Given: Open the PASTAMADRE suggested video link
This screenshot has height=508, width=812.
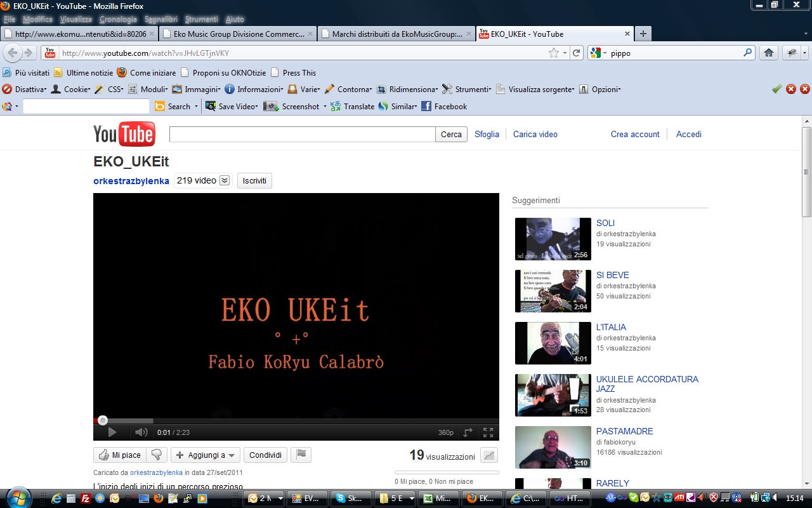Looking at the screenshot, I should point(624,431).
